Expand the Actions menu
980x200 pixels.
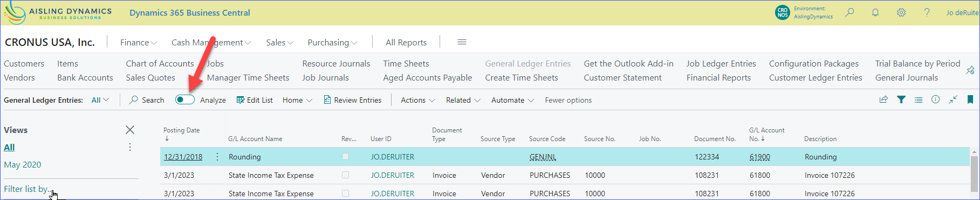tap(418, 100)
